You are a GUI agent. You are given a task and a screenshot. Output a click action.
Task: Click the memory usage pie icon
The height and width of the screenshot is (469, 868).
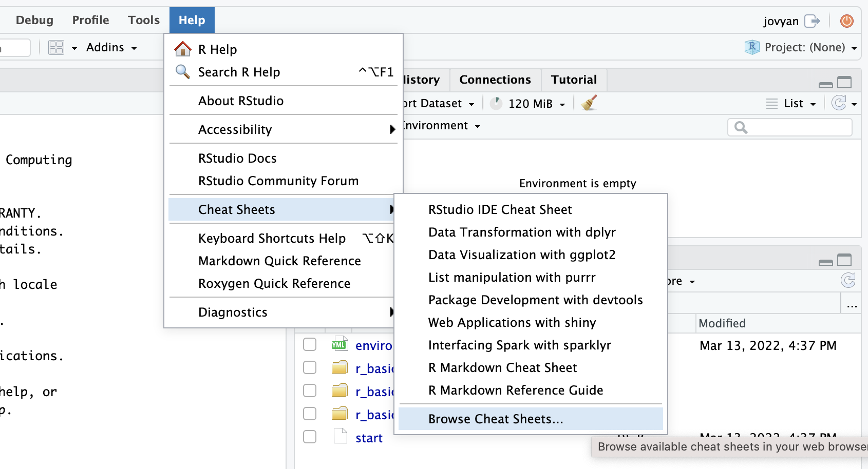click(x=496, y=104)
